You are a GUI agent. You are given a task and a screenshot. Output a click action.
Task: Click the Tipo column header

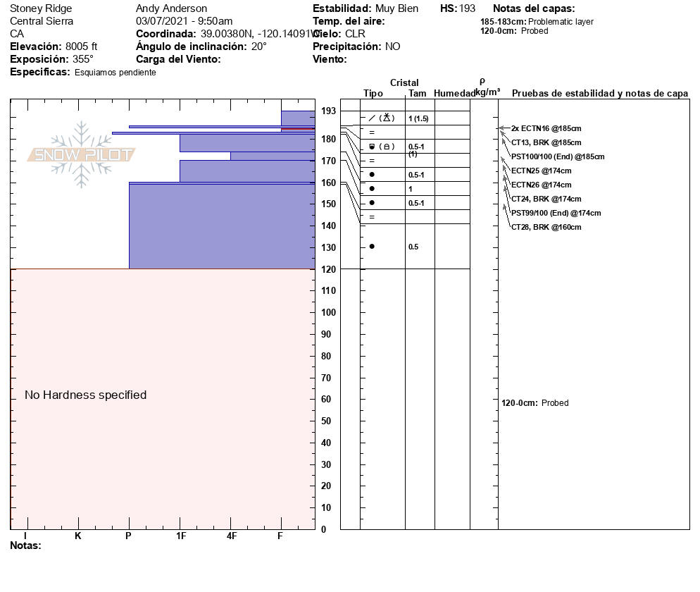coord(373,94)
